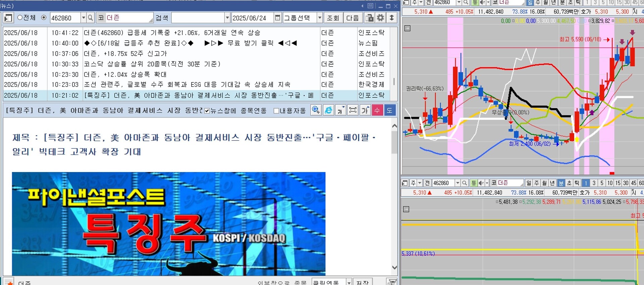Open stock code dropdown in upper chart toolbar
The image size is (644, 285).
[459, 2]
